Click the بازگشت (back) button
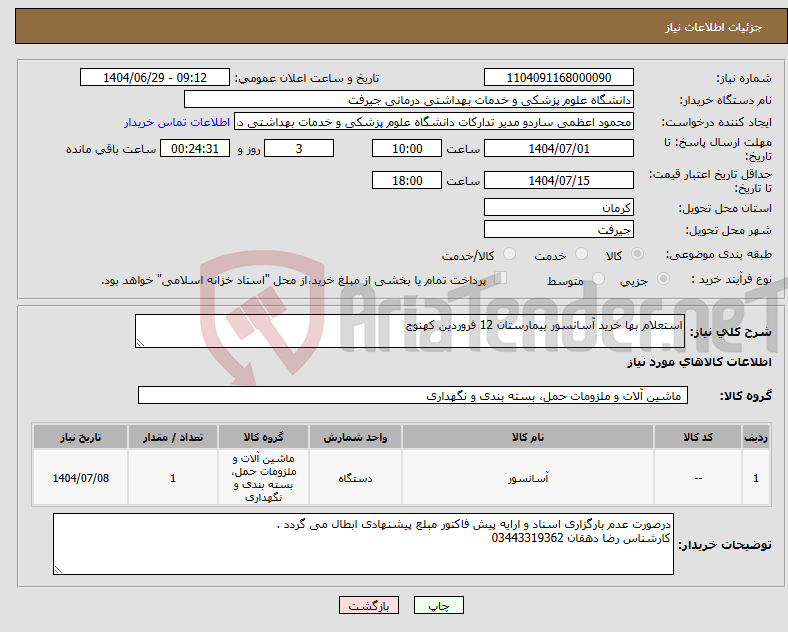Image resolution: width=788 pixels, height=632 pixels. [x=368, y=605]
